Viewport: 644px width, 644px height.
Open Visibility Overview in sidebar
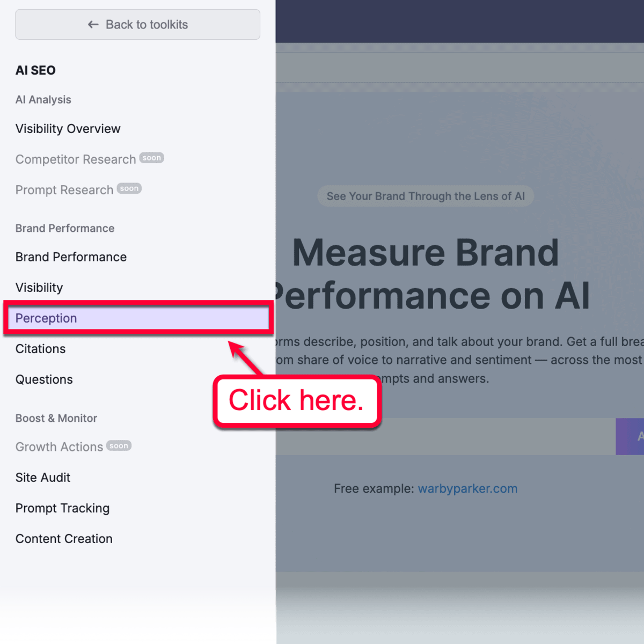pos(68,129)
